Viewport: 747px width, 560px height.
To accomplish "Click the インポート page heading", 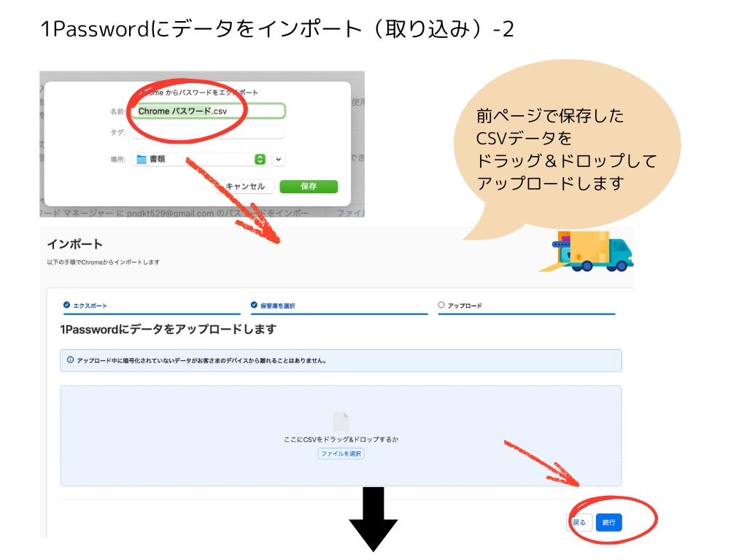I will [x=75, y=244].
